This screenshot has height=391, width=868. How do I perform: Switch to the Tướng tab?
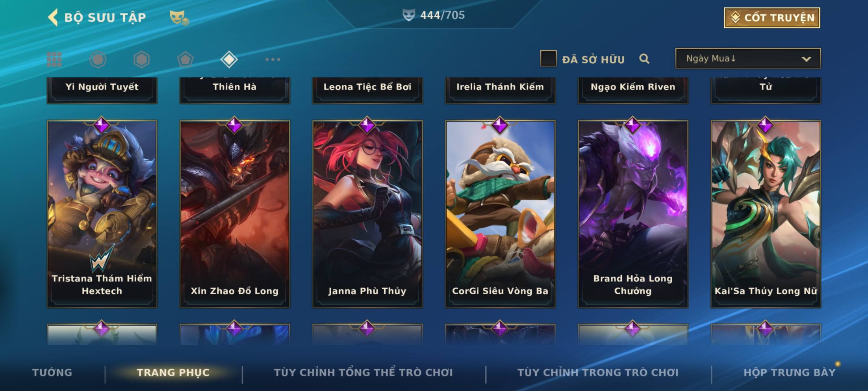pyautogui.click(x=52, y=372)
